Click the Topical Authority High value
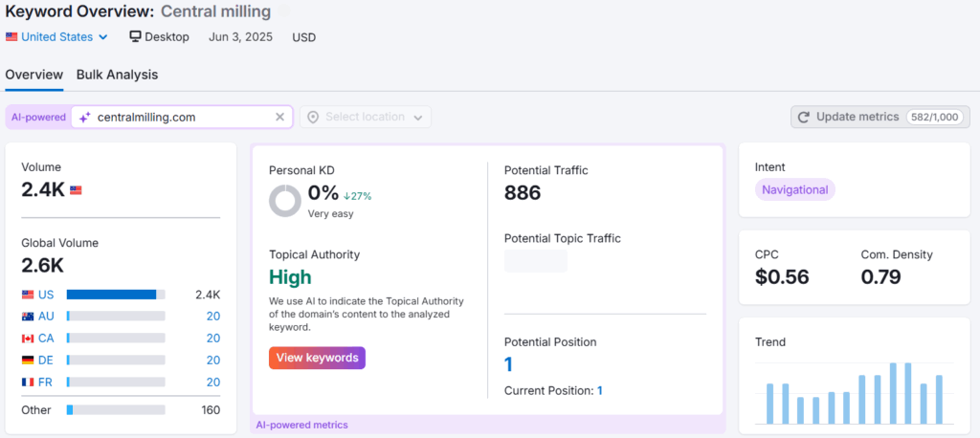Viewport: 980px width, 438px height. point(290,276)
